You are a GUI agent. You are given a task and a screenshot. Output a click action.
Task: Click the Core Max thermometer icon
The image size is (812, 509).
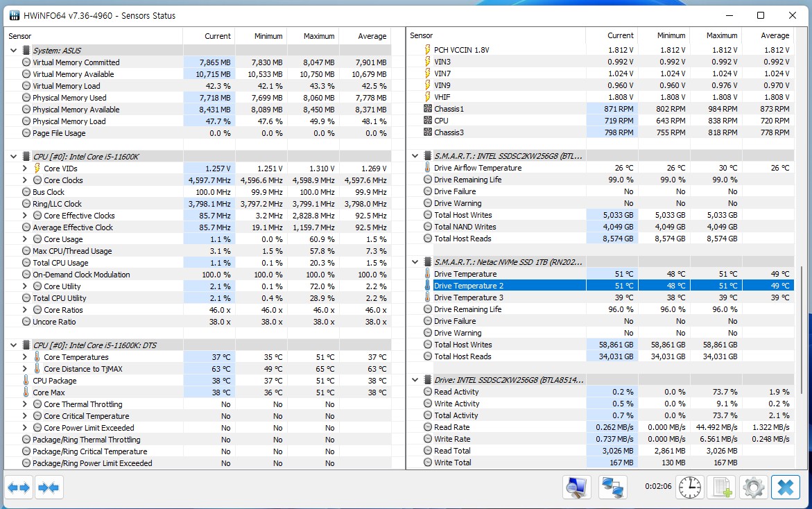[26, 392]
